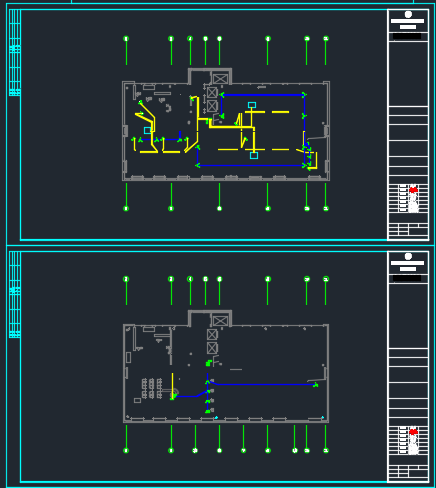Screen dimensions: 436x488
Task: Pick yellow vertical line in lower plan
Action: click(x=172, y=385)
